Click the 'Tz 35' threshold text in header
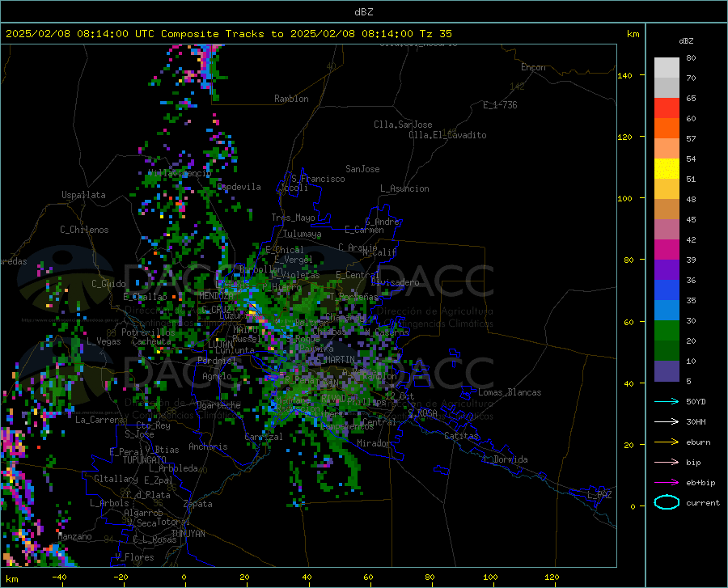The width and height of the screenshot is (728, 588). pos(435,34)
